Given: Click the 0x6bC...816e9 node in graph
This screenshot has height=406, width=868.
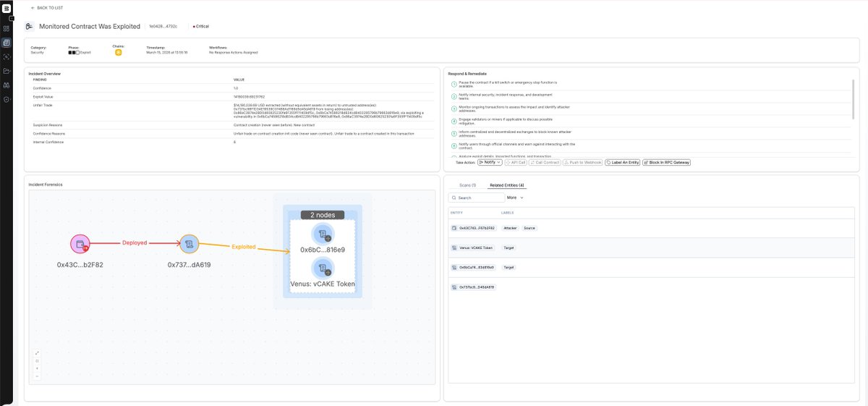Looking at the screenshot, I should (323, 234).
